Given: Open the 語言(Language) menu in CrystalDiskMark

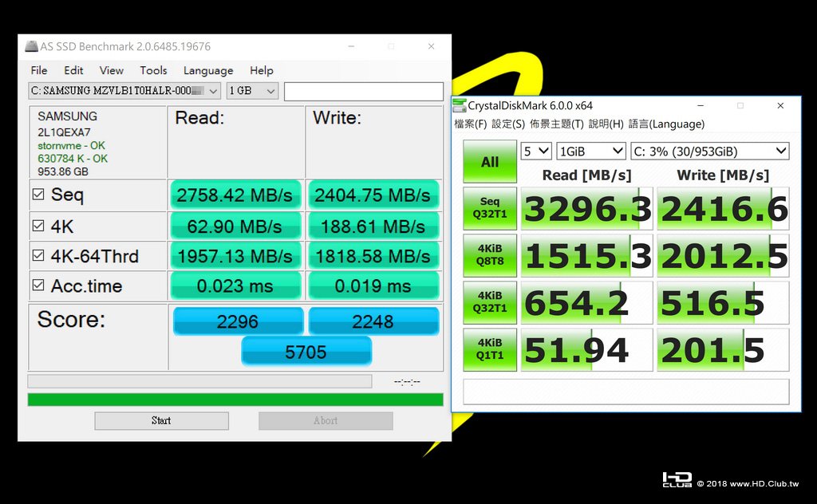Looking at the screenshot, I should pyautogui.click(x=666, y=124).
